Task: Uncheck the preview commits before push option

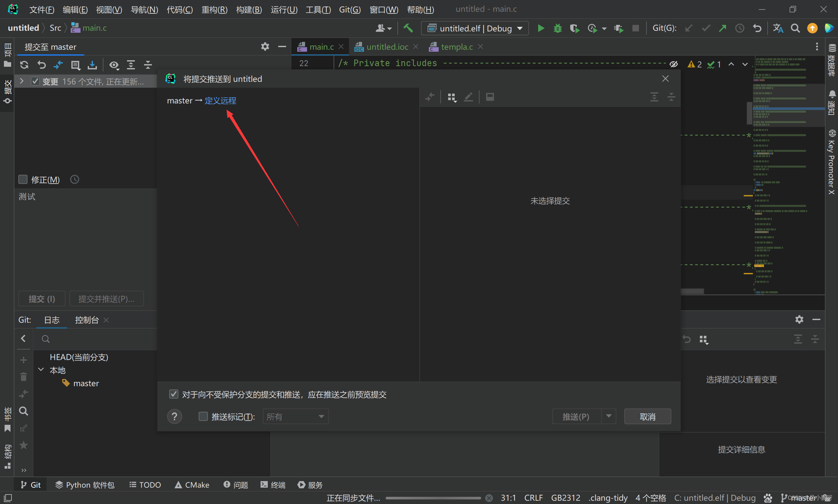Action: point(173,394)
